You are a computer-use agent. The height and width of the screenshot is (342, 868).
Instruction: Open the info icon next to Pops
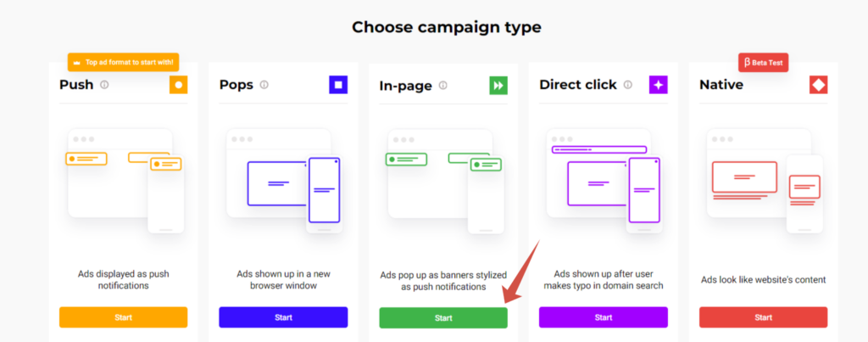[264, 85]
